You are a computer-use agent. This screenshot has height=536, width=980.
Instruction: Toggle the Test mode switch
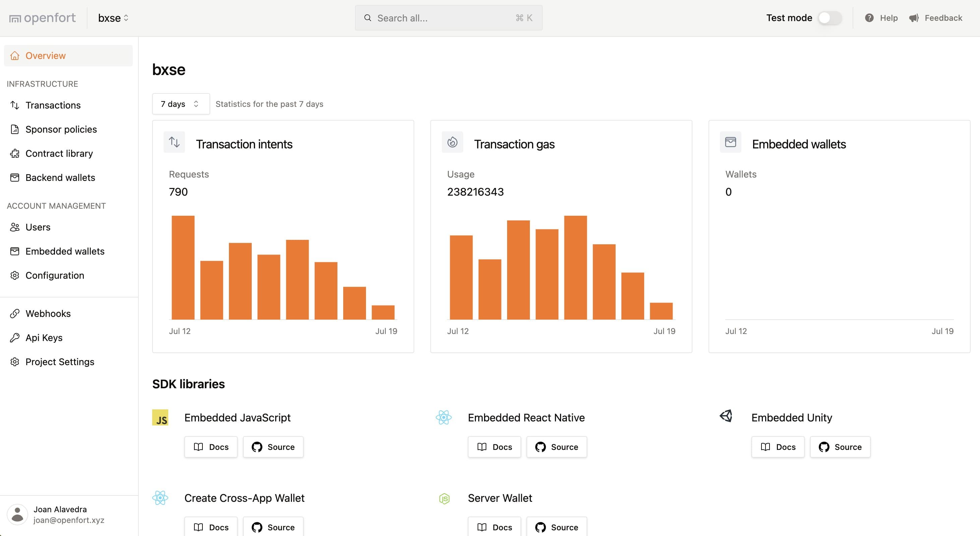830,18
